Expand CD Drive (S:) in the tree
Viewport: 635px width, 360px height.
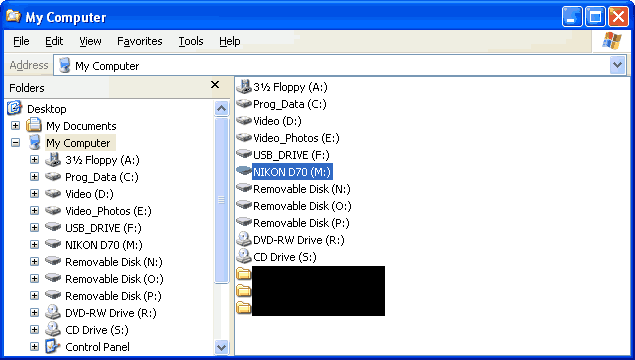(34, 330)
